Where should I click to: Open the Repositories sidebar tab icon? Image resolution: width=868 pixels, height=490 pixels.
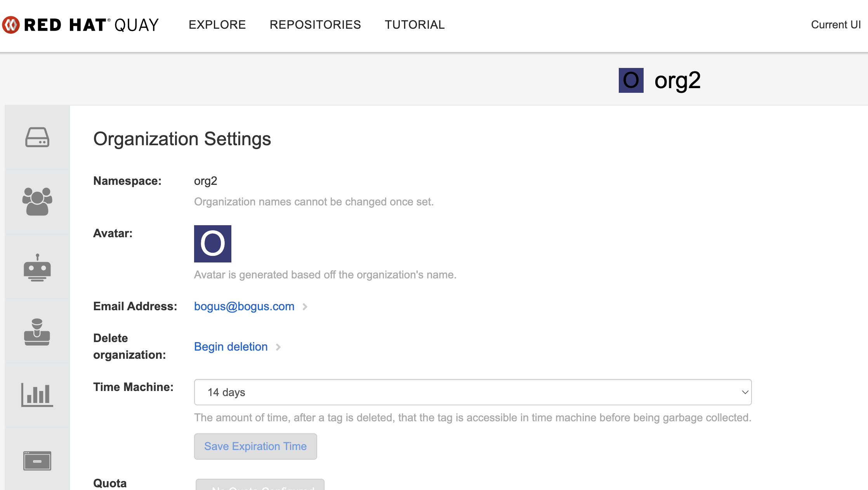[37, 137]
